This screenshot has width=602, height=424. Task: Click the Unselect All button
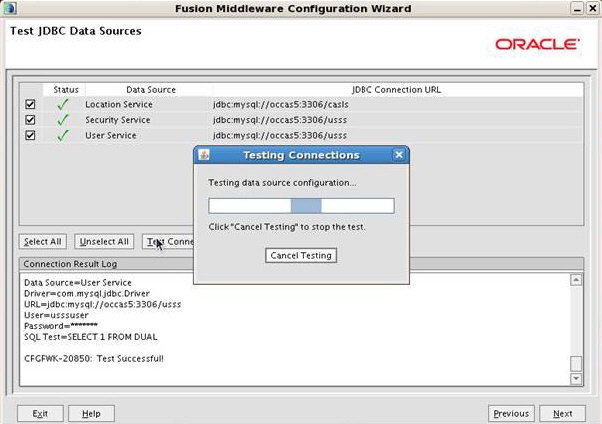pyautogui.click(x=105, y=242)
